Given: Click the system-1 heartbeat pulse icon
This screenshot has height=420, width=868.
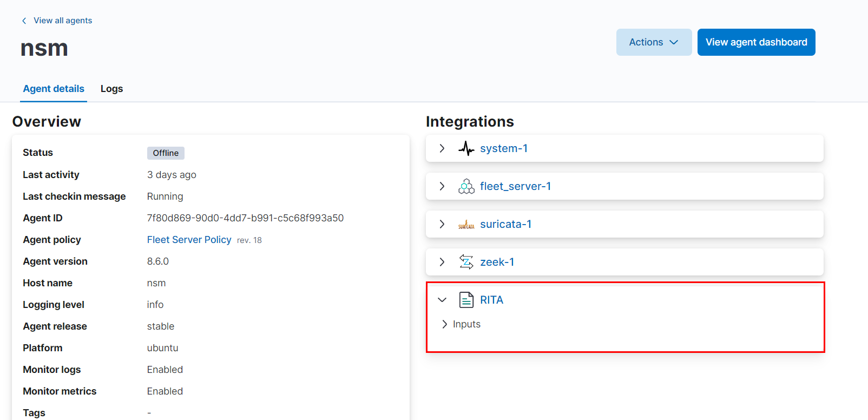Looking at the screenshot, I should pos(466,148).
